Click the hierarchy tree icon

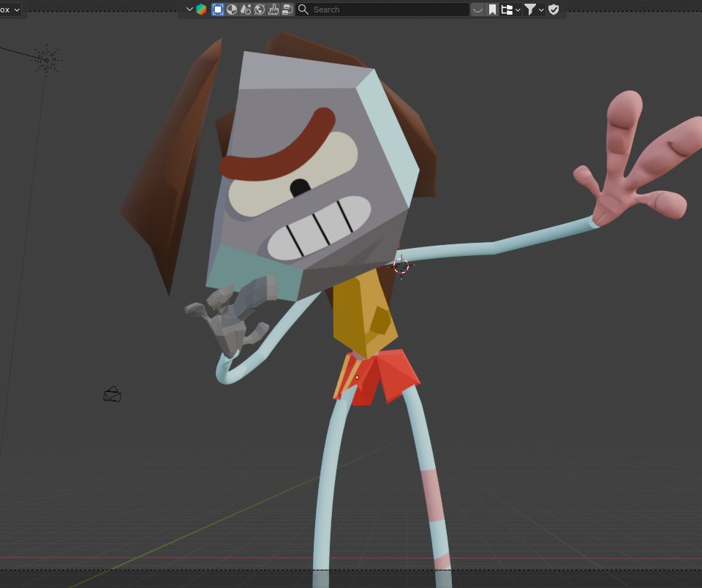507,10
